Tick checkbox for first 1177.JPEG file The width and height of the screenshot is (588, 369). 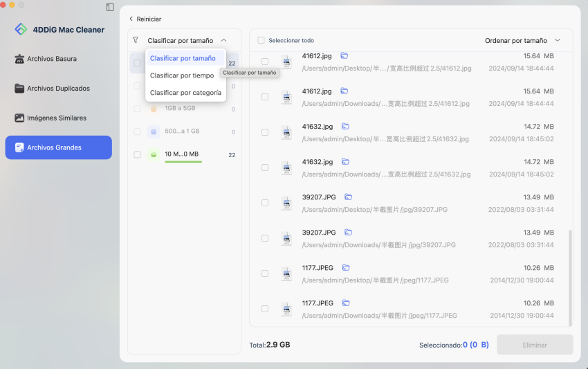coord(265,273)
